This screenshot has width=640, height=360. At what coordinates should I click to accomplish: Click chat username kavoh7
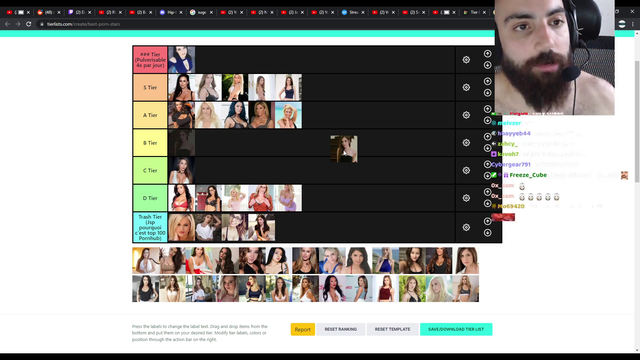pos(508,154)
